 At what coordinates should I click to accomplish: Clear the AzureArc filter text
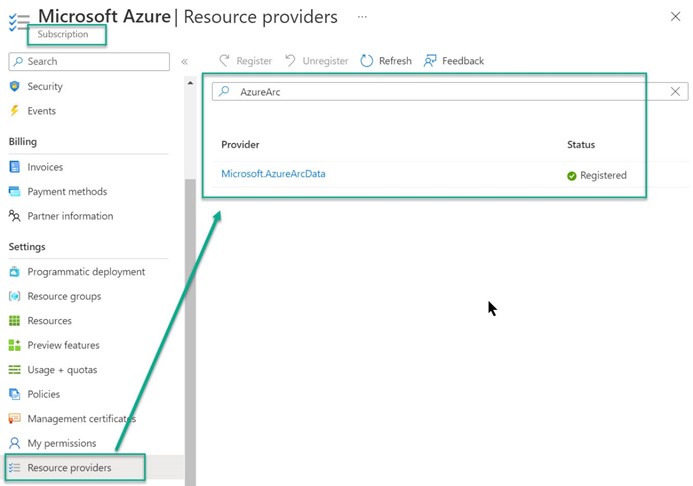click(x=676, y=91)
